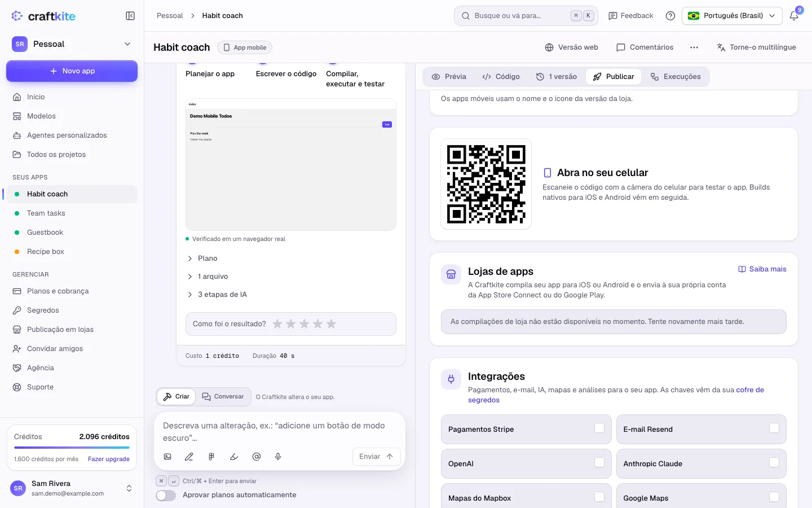The image size is (812, 508).
Task: Click the Figma import icon in prompt box
Action: tap(211, 457)
